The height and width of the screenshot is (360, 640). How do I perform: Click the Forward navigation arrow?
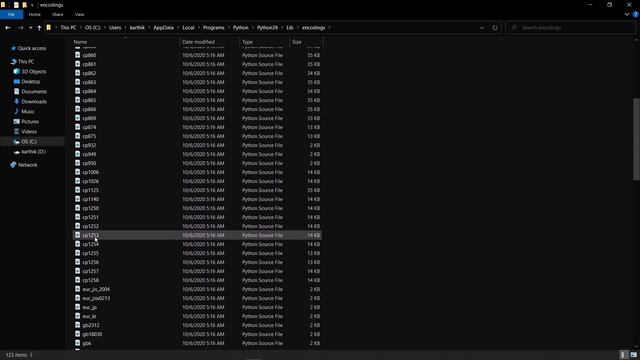(x=20, y=28)
